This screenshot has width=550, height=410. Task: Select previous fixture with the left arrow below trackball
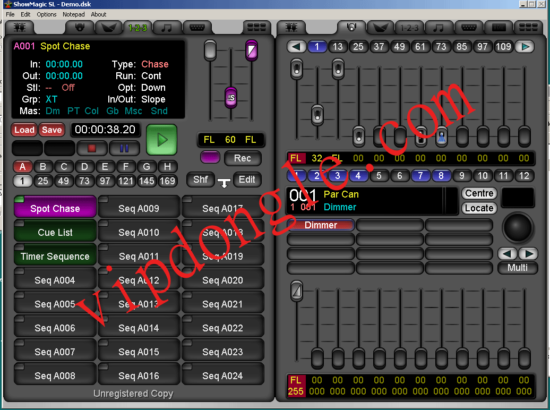pos(507,253)
